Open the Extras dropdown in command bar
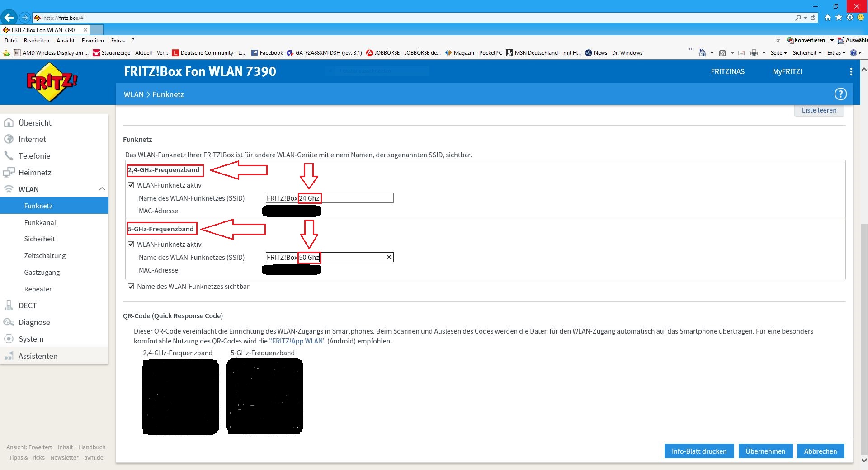 [x=836, y=53]
